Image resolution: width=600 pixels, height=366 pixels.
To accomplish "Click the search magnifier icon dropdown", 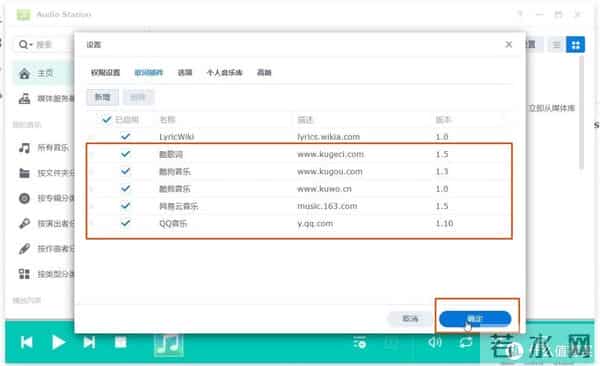I will (25, 45).
